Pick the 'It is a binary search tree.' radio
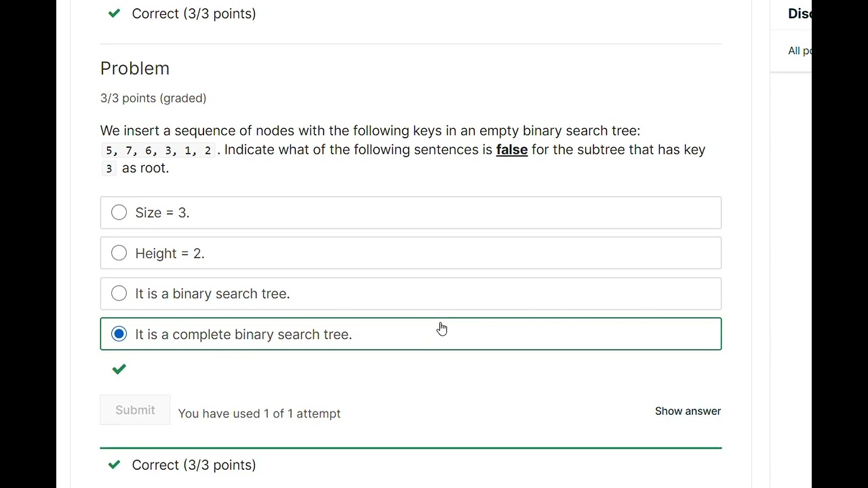This screenshot has width=868, height=488. click(119, 293)
